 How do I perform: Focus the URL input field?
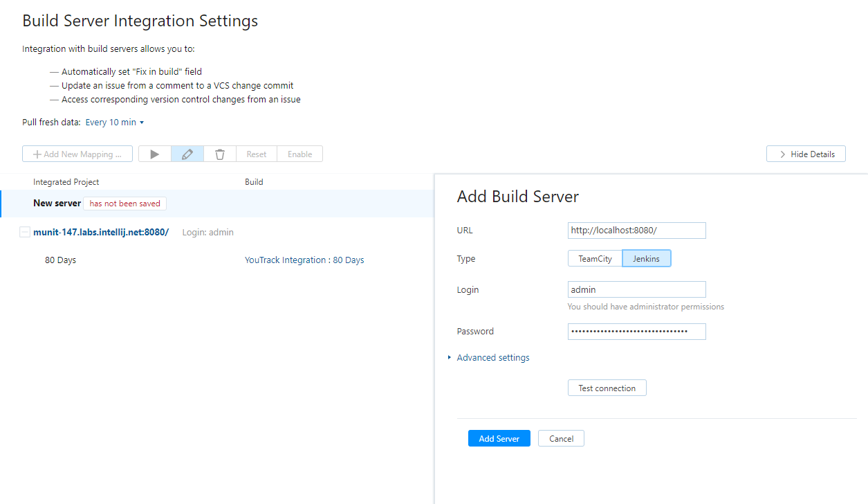coord(636,231)
